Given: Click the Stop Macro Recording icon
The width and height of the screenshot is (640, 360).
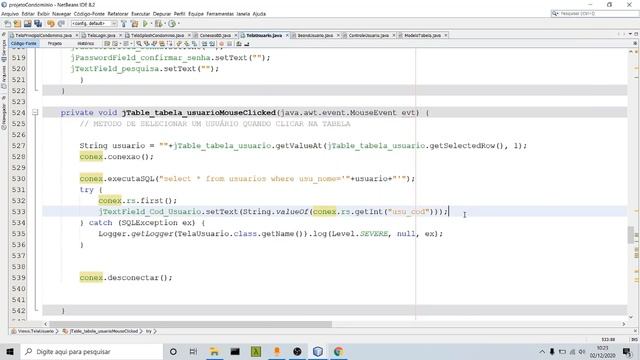Looking at the screenshot, I should click(229, 44).
